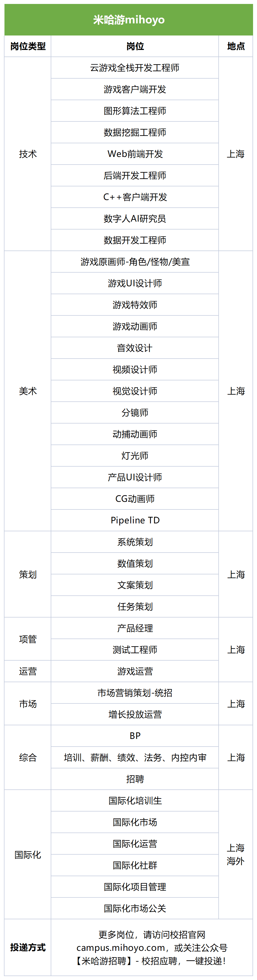Image resolution: width=257 pixels, height=980 pixels.
Task: Select the 美术 category cell
Action: pos(28,391)
